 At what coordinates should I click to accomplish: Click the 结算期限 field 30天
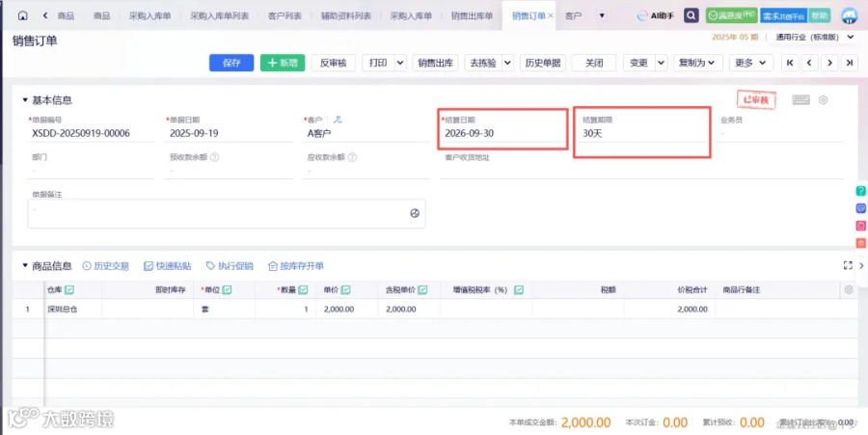pos(642,132)
